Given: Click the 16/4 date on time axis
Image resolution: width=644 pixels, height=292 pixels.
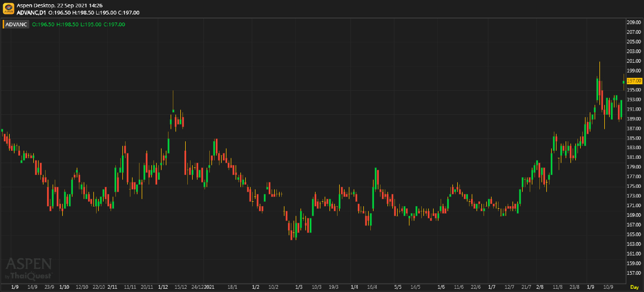Looking at the screenshot, I should coord(372,288).
